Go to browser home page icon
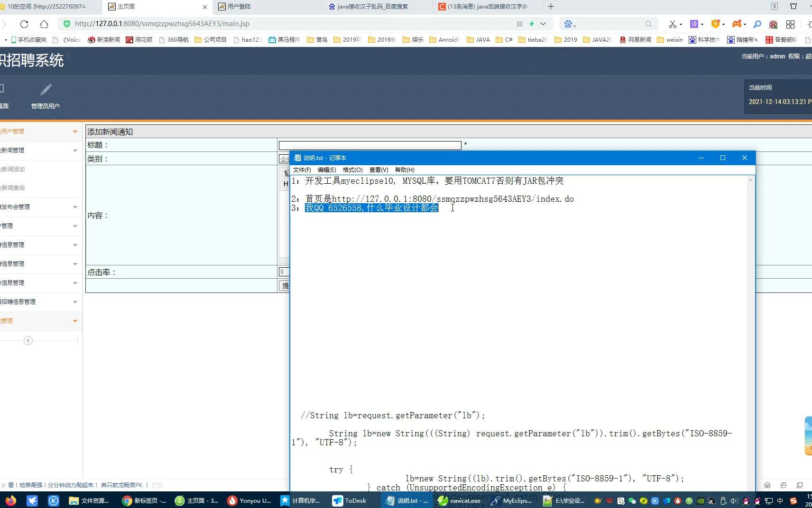Image resolution: width=812 pixels, height=508 pixels. pos(44,24)
